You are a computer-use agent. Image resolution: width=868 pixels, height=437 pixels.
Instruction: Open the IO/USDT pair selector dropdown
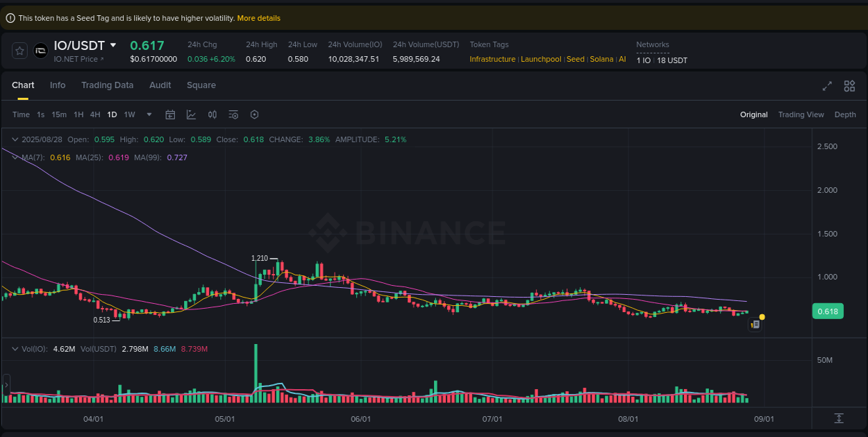click(x=115, y=45)
